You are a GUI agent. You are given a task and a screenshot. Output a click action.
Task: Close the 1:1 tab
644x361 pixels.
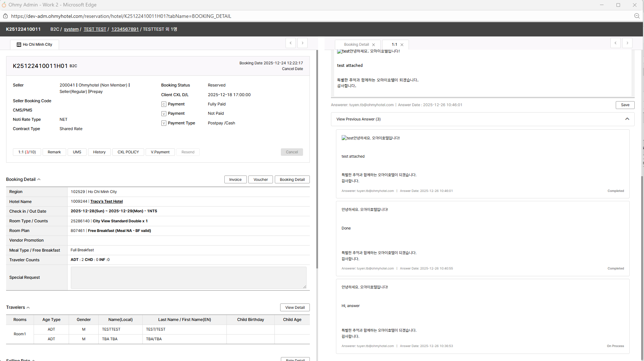coord(402,45)
